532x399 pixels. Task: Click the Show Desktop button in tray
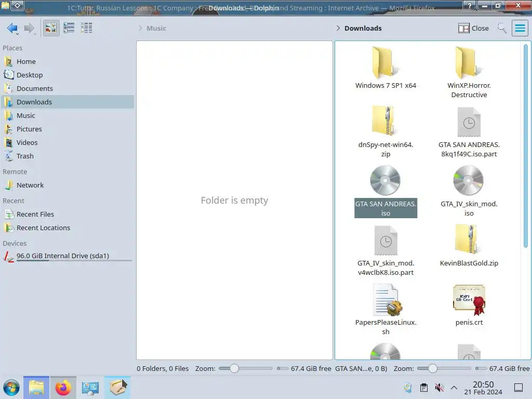pyautogui.click(x=518, y=388)
